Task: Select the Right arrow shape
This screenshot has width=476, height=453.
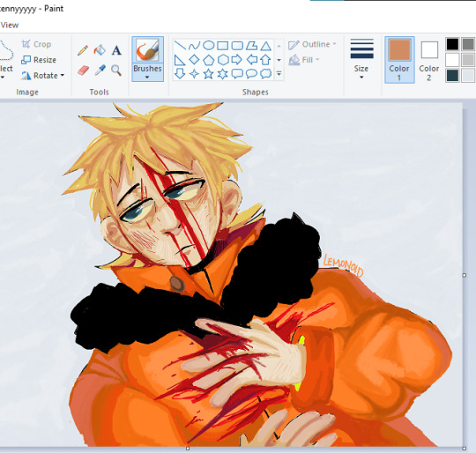Action: pyautogui.click(x=237, y=60)
